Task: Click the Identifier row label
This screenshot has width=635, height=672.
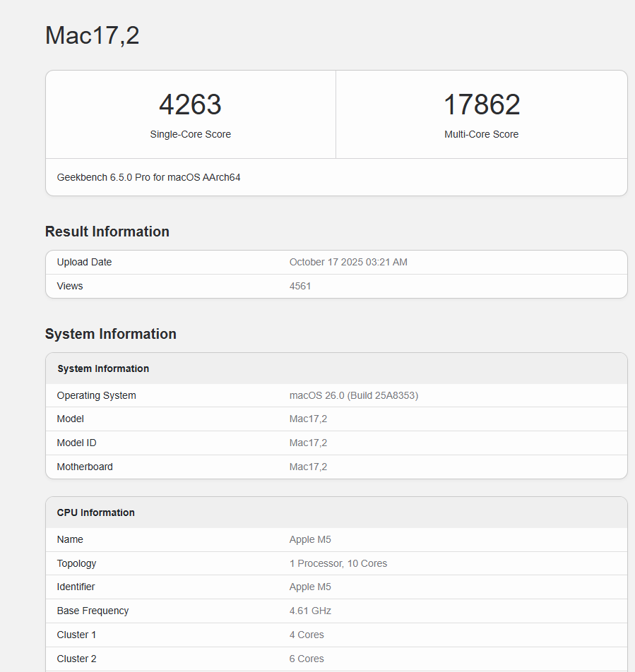Action: (76, 587)
